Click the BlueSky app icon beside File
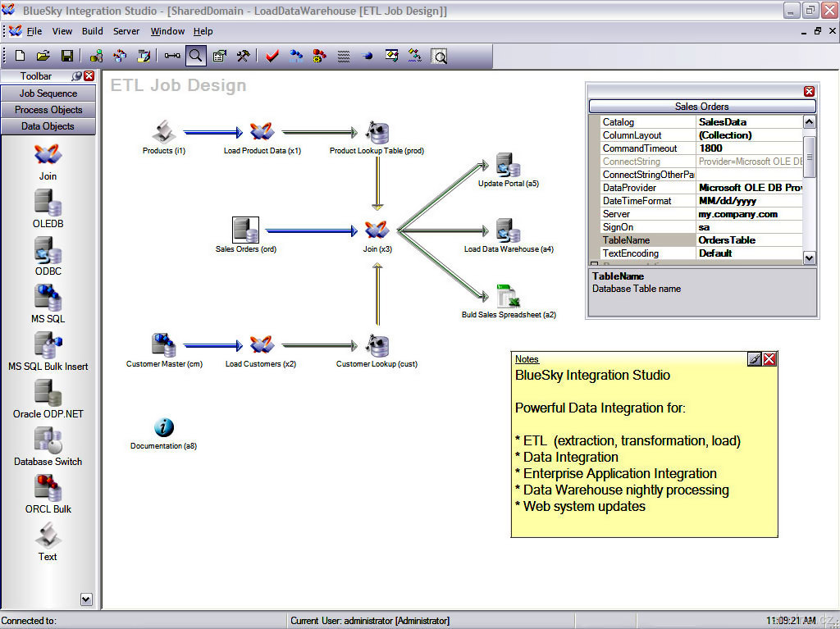Viewport: 840px width, 629px height. [16, 31]
